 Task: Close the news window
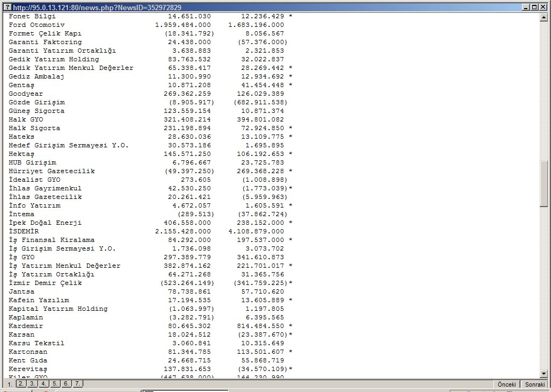[542, 7]
